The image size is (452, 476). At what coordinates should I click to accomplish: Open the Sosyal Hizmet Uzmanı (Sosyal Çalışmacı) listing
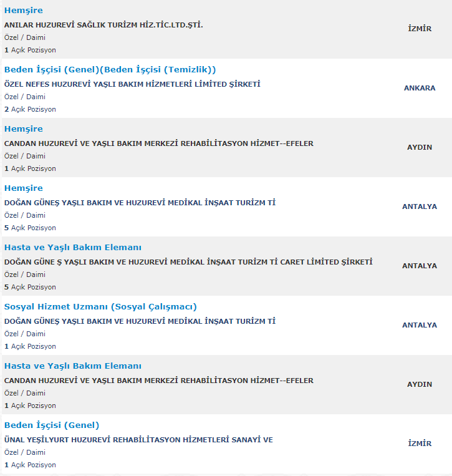point(100,306)
